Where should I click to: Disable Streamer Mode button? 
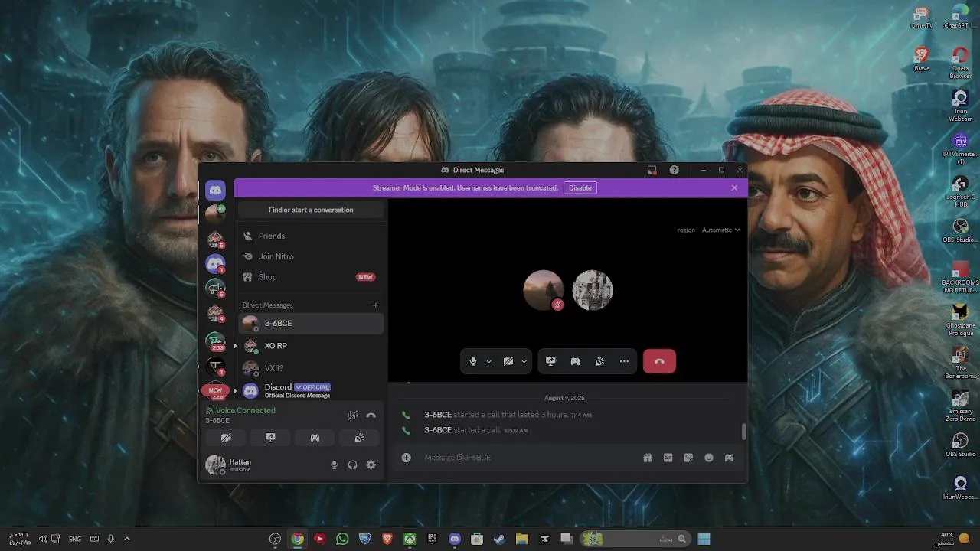(580, 187)
